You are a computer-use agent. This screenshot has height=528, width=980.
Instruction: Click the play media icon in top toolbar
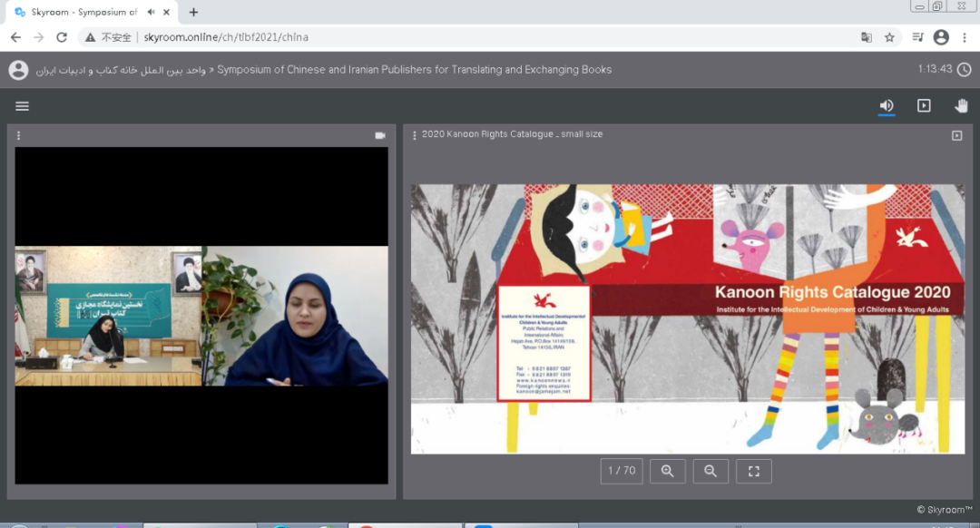[924, 106]
